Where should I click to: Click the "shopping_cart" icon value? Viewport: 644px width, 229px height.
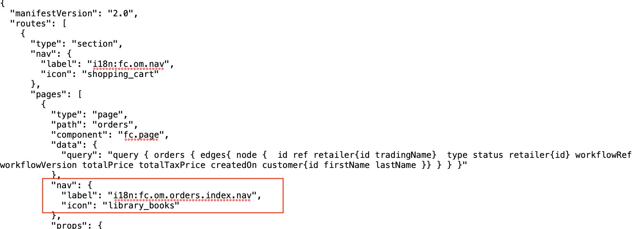(x=120, y=74)
